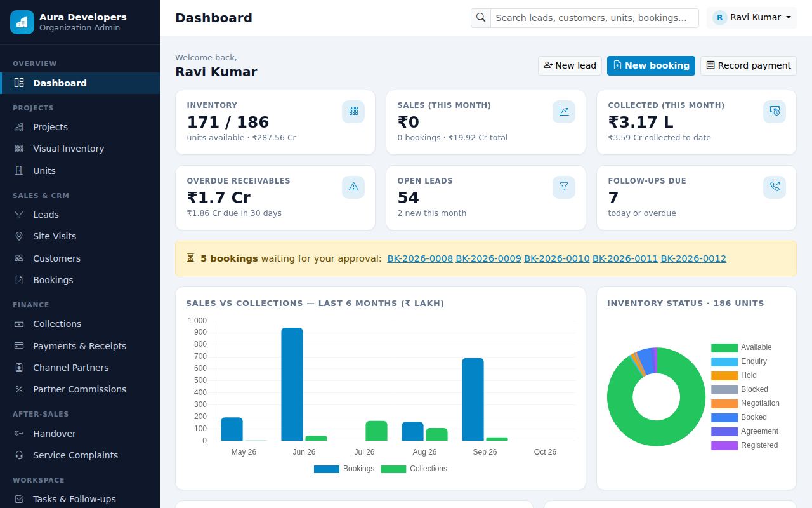This screenshot has height=508, width=812.
Task: Click the Visual Inventory sidebar icon
Action: click(19, 149)
